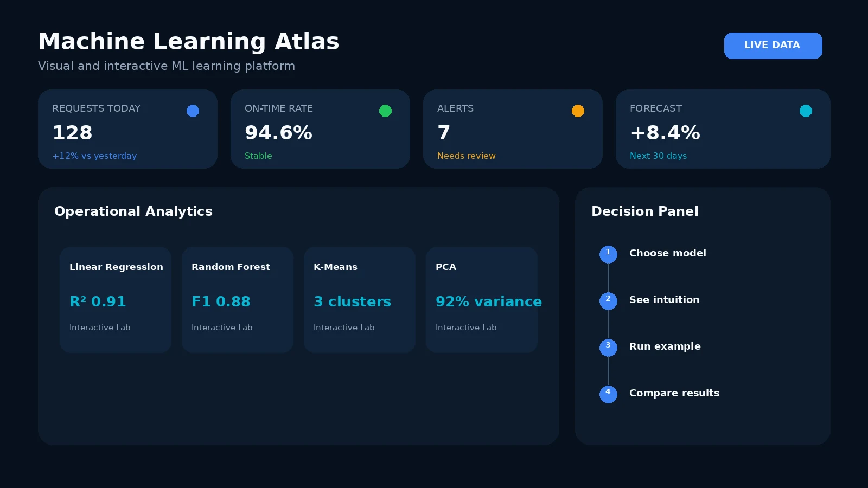Click the '+12% vs yesterday' text

click(x=94, y=156)
